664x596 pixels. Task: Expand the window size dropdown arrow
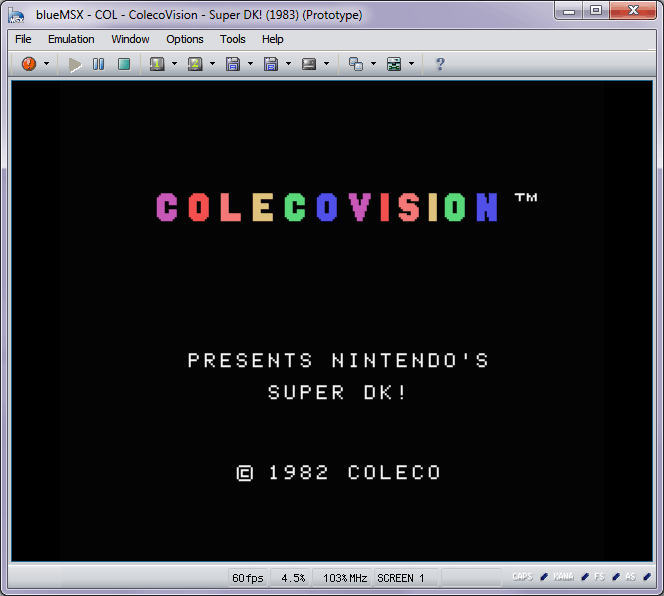[374, 64]
